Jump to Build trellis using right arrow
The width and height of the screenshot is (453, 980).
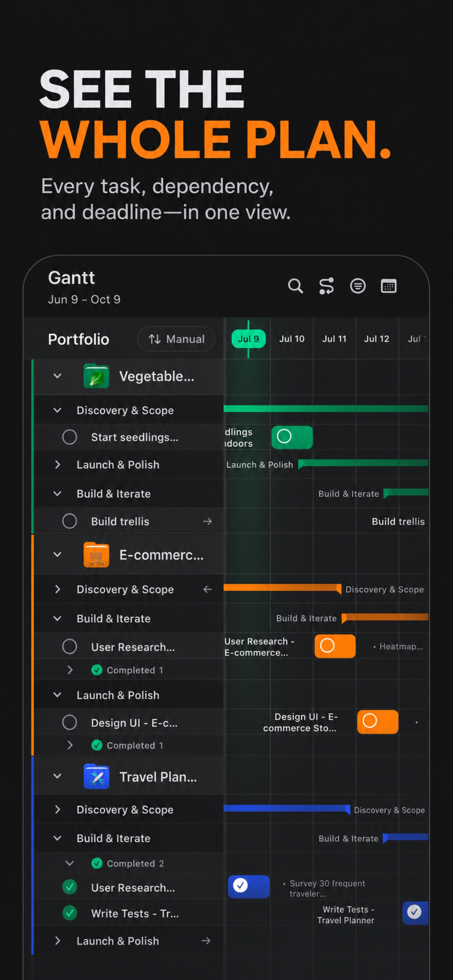207,521
